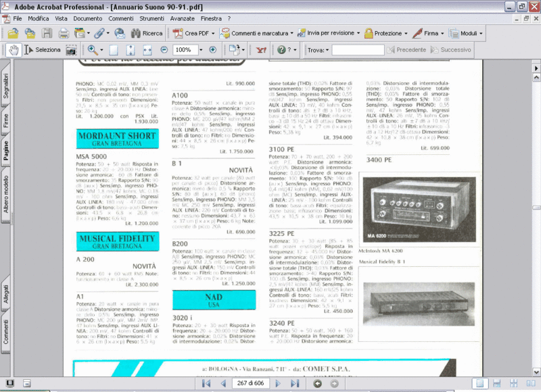Viewport: 541px width, 392px height.
Task: Select the Hand tool
Action: [x=14, y=50]
